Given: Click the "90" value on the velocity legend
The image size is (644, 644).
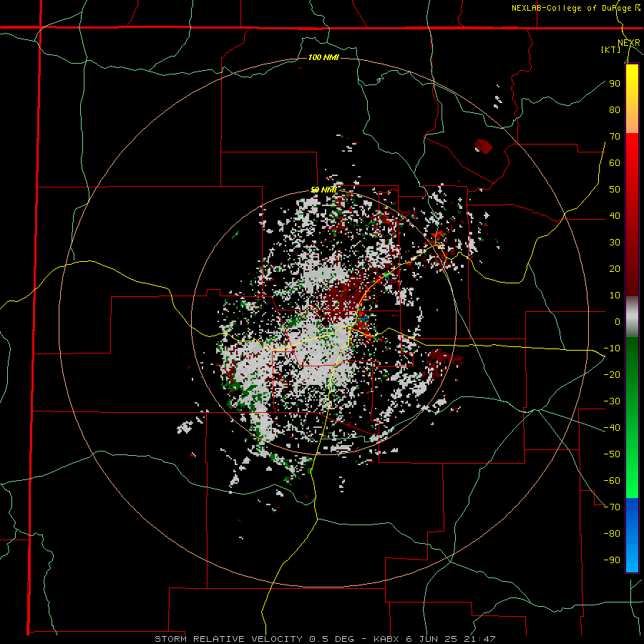Looking at the screenshot, I should pos(615,84).
